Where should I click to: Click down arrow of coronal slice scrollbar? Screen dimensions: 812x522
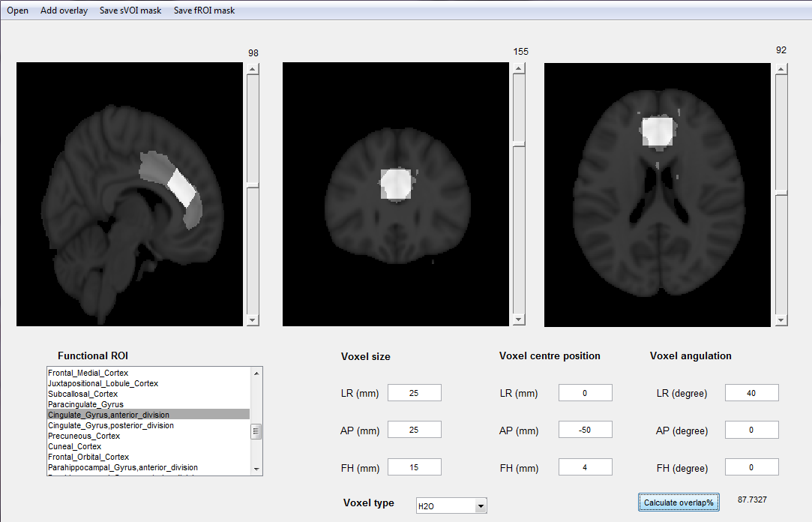[x=519, y=319]
